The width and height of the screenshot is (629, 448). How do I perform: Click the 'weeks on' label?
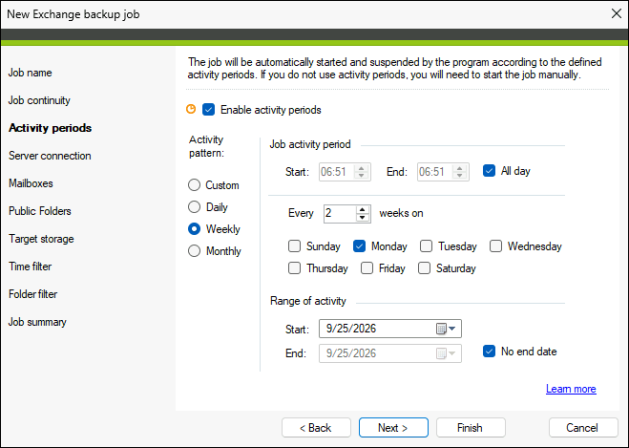click(401, 213)
